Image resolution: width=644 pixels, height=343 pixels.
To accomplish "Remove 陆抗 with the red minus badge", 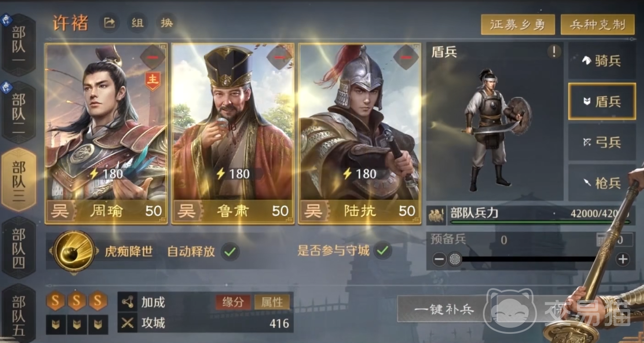I will click(x=406, y=57).
